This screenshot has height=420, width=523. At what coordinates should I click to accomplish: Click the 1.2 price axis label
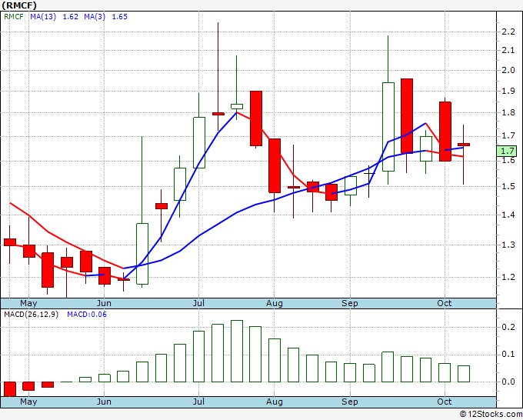[x=508, y=277]
